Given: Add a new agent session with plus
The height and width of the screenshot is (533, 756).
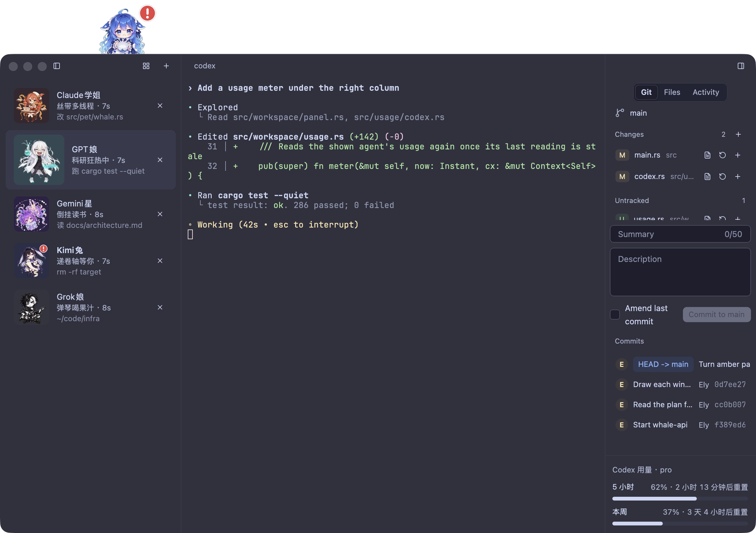Looking at the screenshot, I should 166,66.
